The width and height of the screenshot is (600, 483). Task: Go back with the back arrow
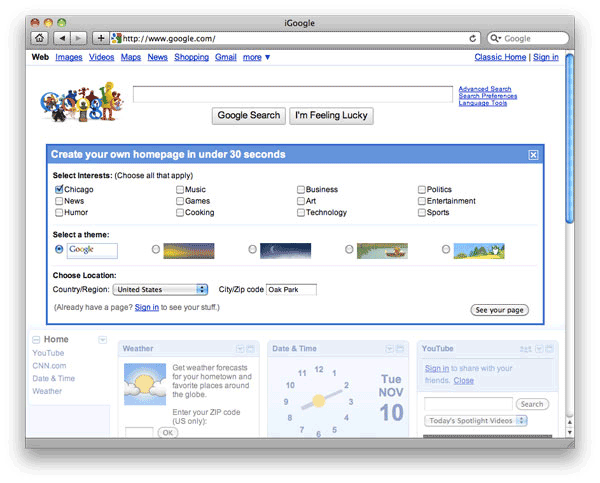62,38
